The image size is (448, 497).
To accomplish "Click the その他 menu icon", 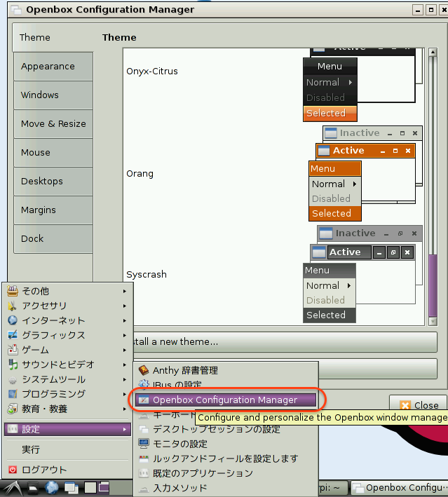I will coord(13,291).
